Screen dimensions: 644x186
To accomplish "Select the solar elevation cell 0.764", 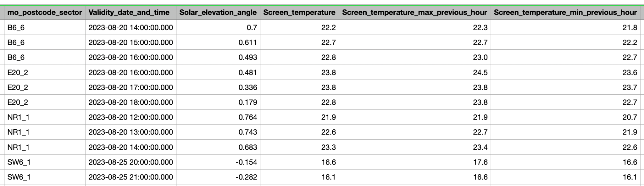I will click(218, 117).
